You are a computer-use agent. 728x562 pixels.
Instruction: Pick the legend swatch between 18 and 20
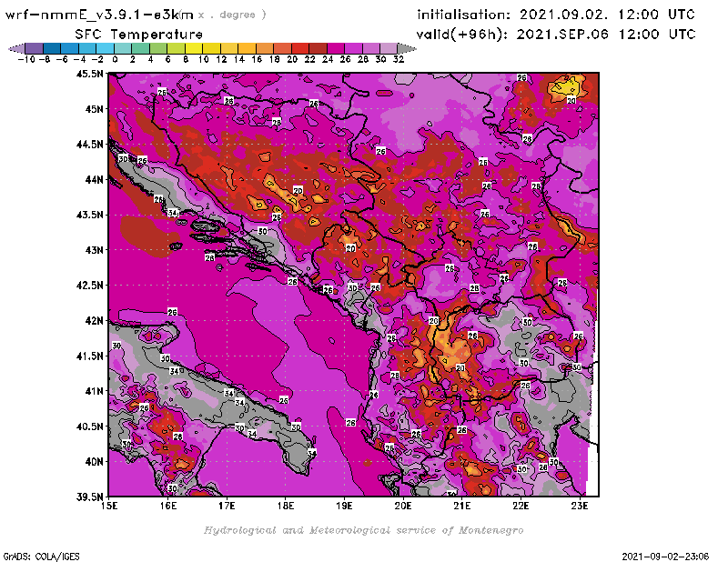[x=282, y=48]
